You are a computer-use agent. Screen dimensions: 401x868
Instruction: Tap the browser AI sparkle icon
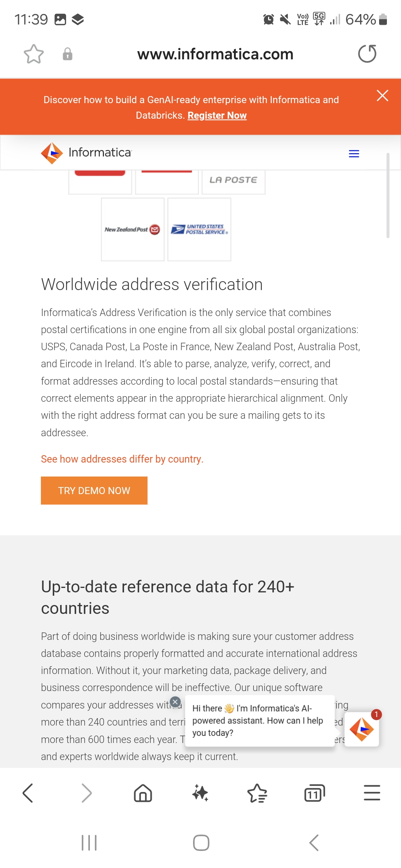pos(200,793)
